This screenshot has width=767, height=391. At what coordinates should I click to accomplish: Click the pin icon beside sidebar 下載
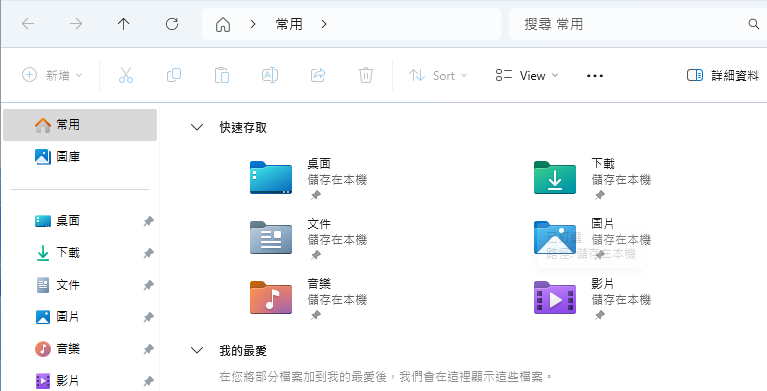[x=148, y=253]
